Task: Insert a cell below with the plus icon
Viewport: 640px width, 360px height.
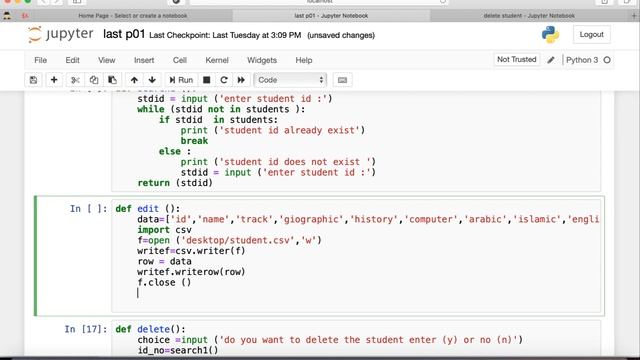Action: (x=54, y=80)
